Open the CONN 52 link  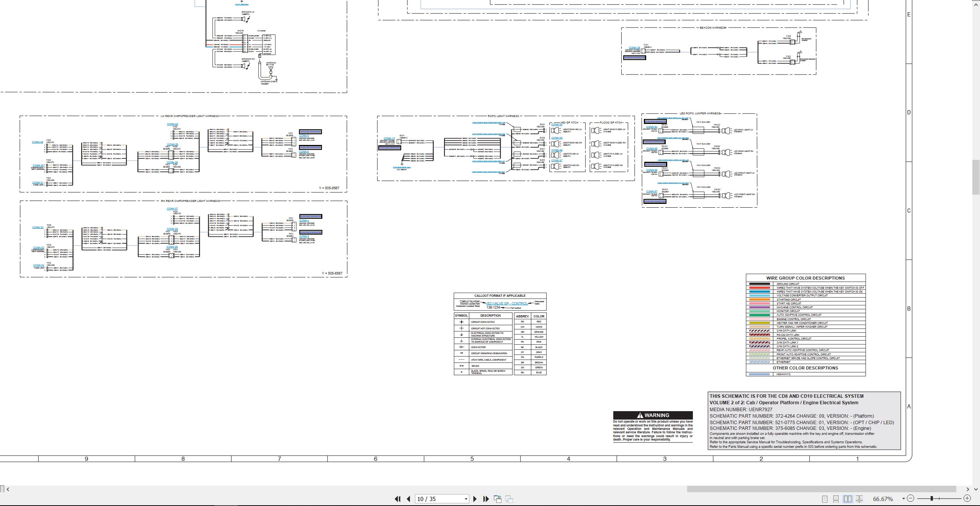coord(38,228)
